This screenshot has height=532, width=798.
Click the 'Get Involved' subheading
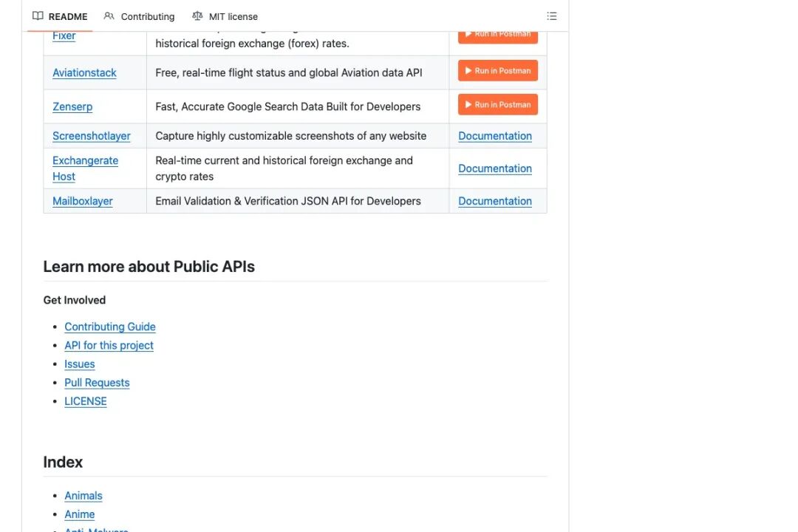pyautogui.click(x=75, y=301)
